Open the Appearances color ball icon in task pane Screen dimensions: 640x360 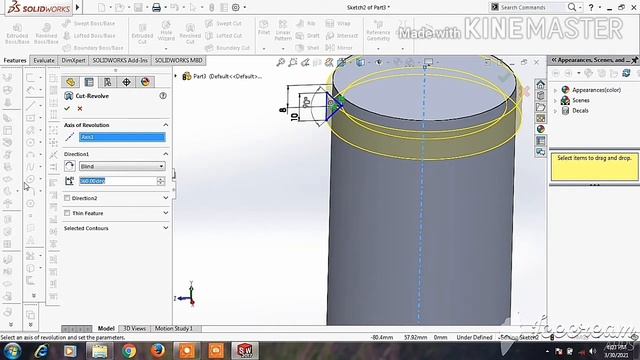click(x=540, y=129)
